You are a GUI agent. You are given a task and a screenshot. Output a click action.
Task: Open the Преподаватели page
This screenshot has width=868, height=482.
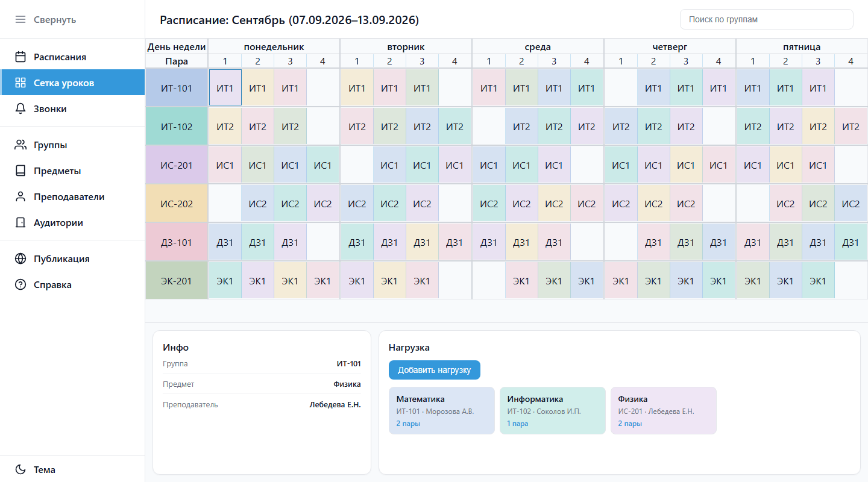[x=72, y=196]
